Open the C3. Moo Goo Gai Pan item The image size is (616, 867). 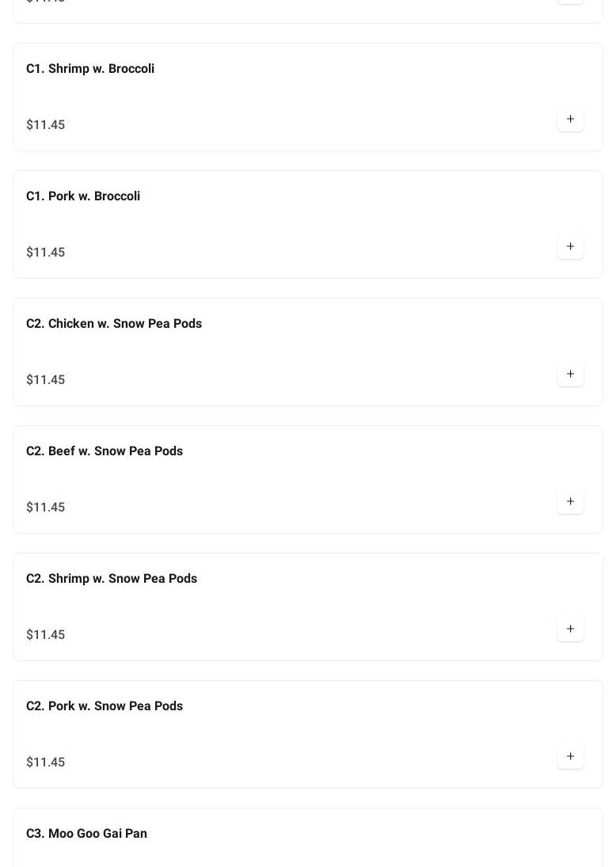point(86,834)
